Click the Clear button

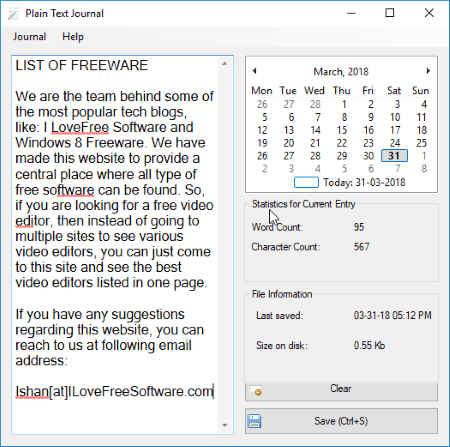point(341,391)
